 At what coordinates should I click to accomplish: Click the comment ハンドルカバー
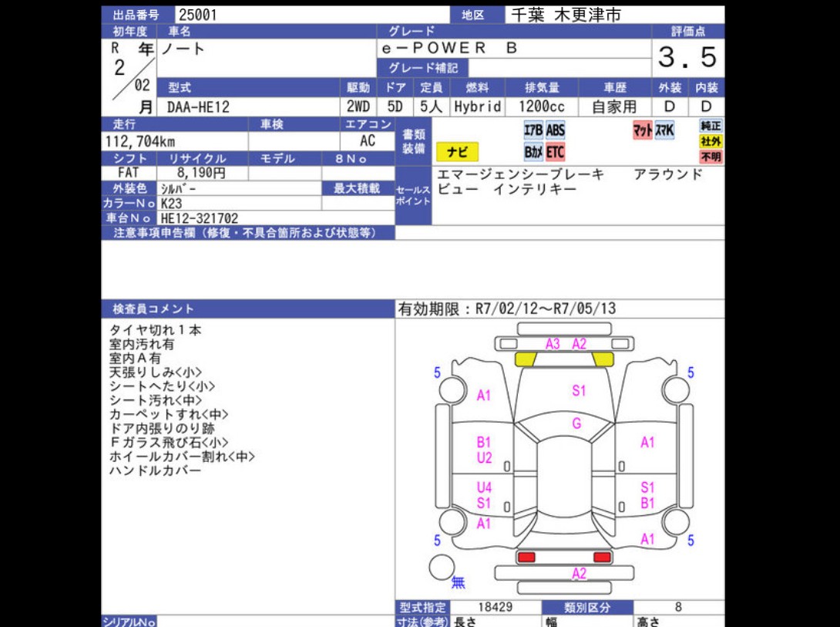tap(156, 470)
